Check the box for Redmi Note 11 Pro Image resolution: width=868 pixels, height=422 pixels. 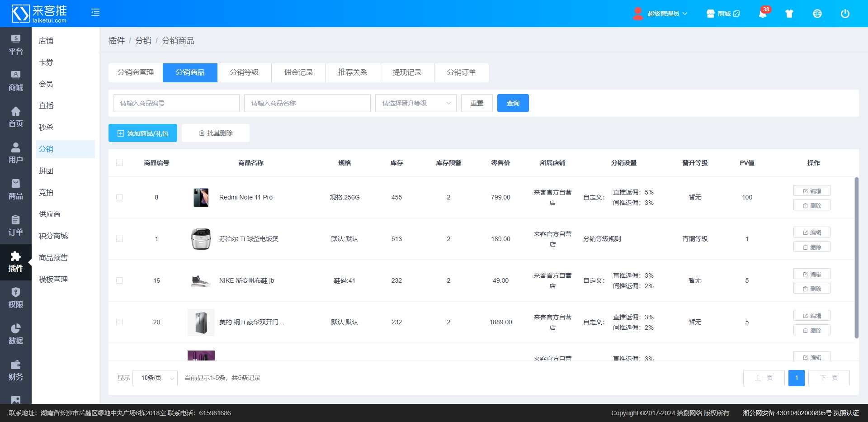(119, 197)
